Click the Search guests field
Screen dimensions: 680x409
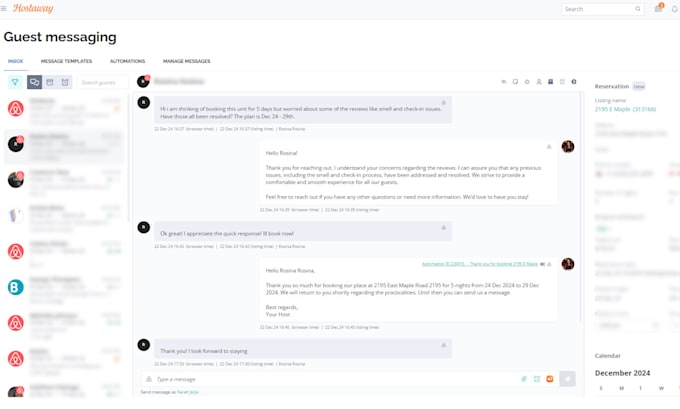click(102, 82)
